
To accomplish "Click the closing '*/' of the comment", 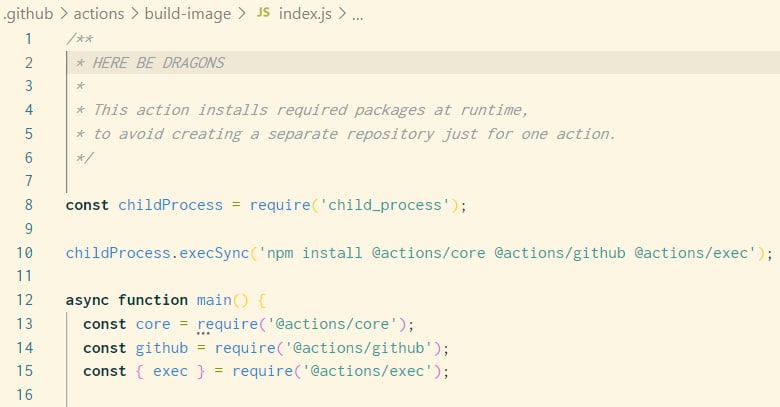I will tap(84, 158).
